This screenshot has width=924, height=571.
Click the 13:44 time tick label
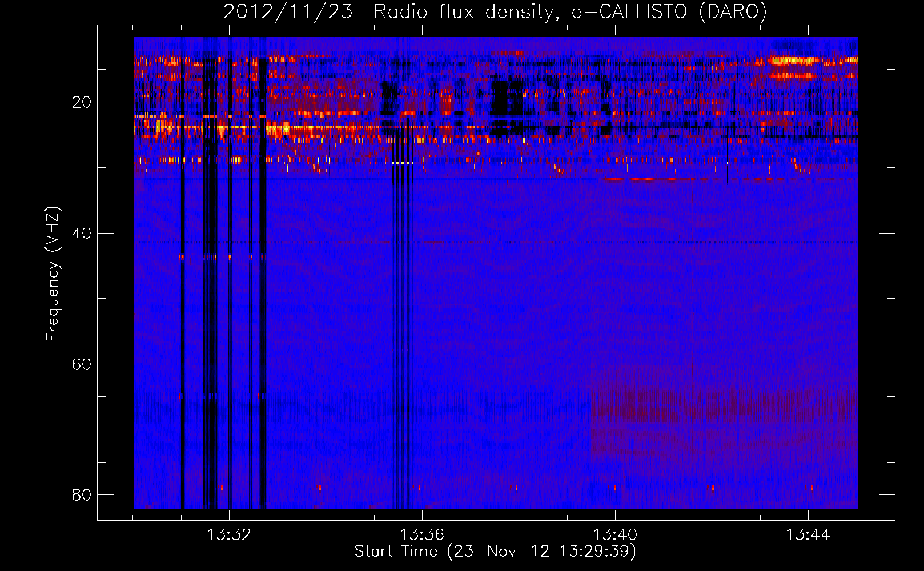808,535
